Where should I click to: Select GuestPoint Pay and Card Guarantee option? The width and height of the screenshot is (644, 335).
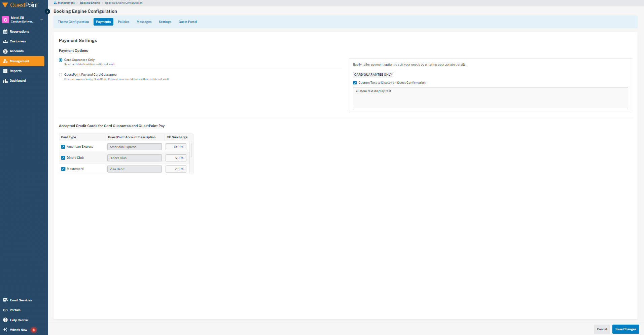click(x=61, y=75)
